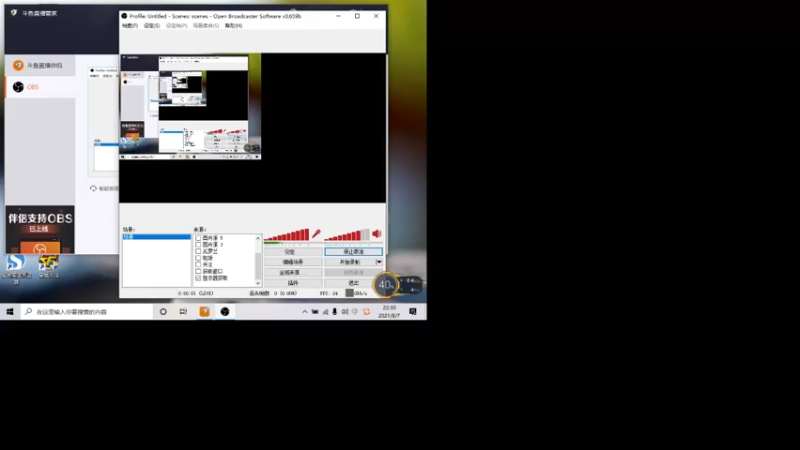Click the 插件 plugins button
Viewport: 800px width, 450px height.
(293, 283)
